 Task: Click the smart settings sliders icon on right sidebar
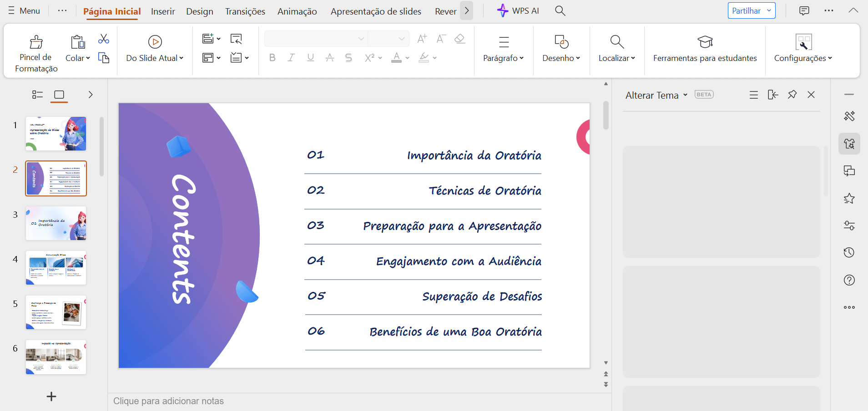[849, 226]
